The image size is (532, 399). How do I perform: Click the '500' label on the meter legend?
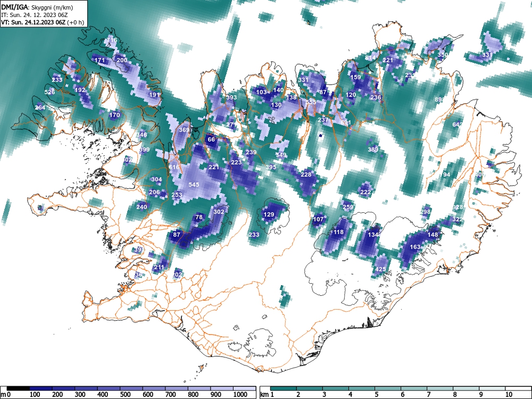tap(125, 395)
